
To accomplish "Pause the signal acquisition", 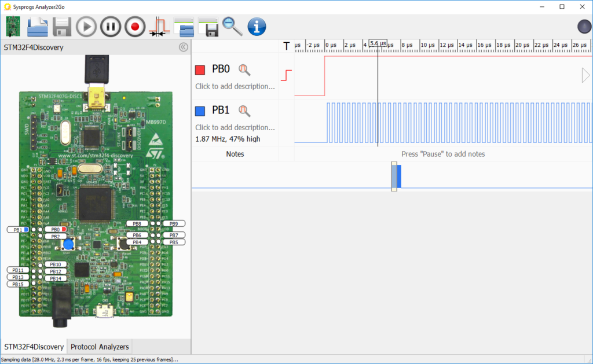I will [x=111, y=26].
